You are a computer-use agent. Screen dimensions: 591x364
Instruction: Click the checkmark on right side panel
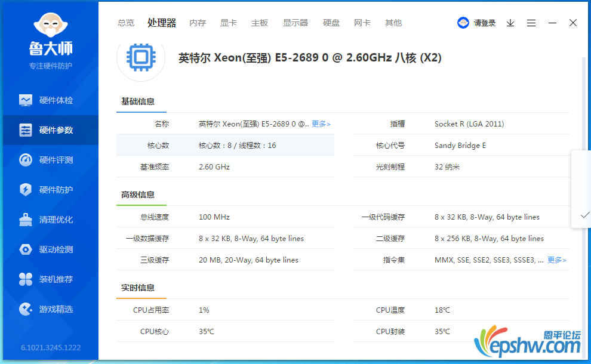[585, 215]
